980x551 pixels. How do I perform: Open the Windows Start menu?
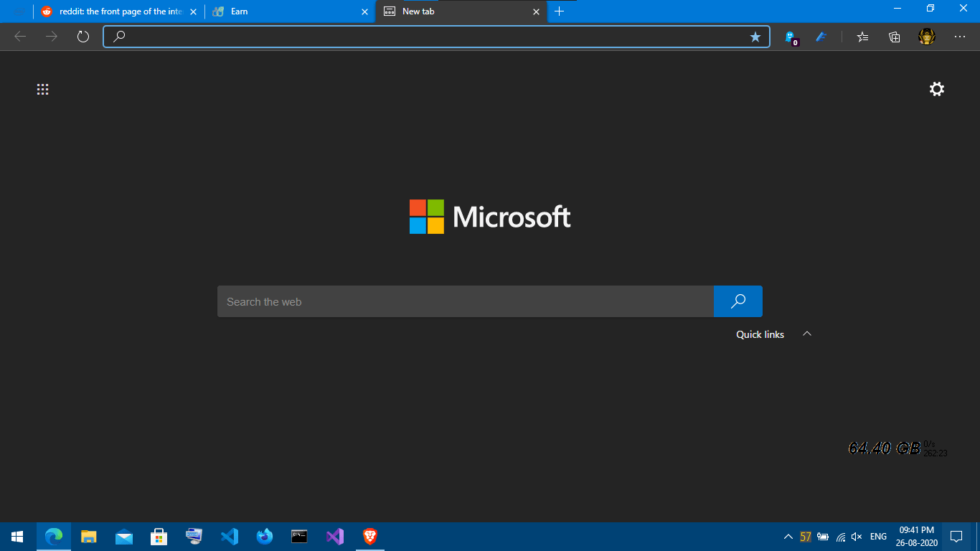pyautogui.click(x=17, y=536)
